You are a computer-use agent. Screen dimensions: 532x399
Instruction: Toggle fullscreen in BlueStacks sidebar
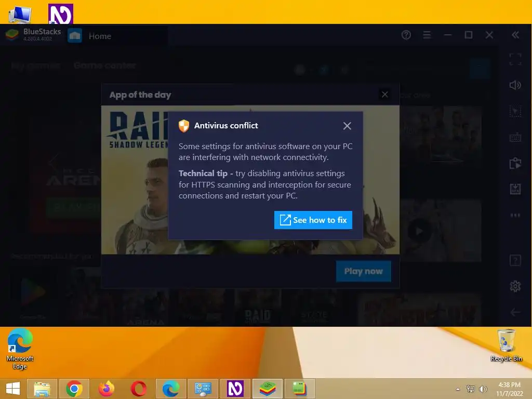point(515,59)
